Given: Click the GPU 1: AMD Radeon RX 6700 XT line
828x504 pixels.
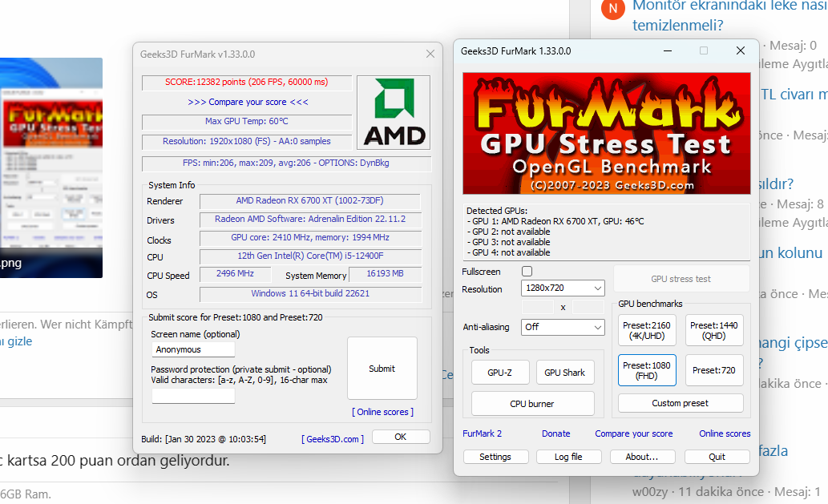Looking at the screenshot, I should tap(555, 222).
